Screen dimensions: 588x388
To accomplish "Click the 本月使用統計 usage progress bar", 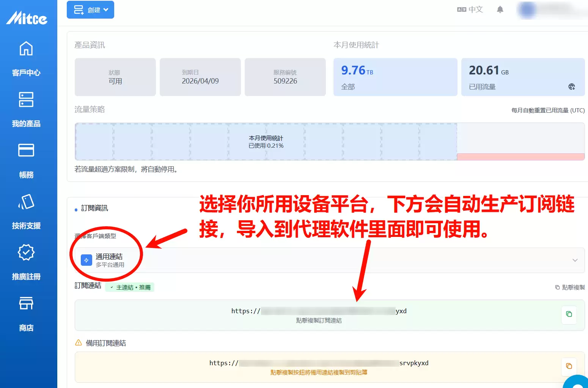I will click(x=266, y=142).
